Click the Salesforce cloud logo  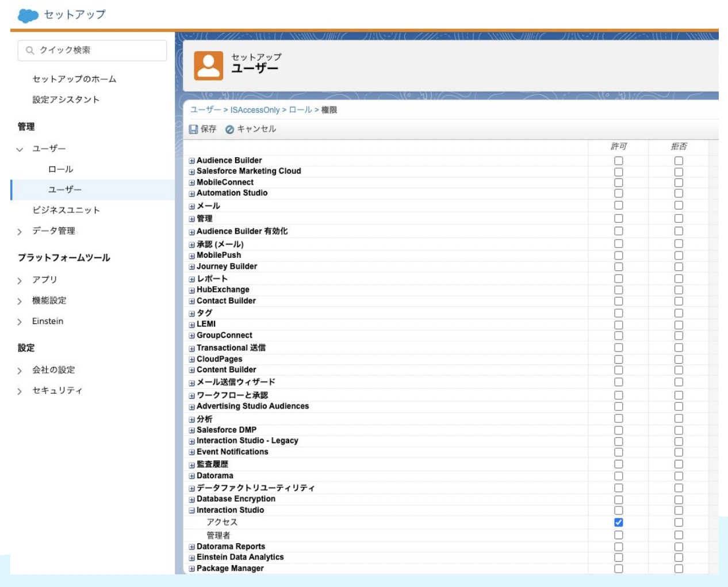click(28, 16)
